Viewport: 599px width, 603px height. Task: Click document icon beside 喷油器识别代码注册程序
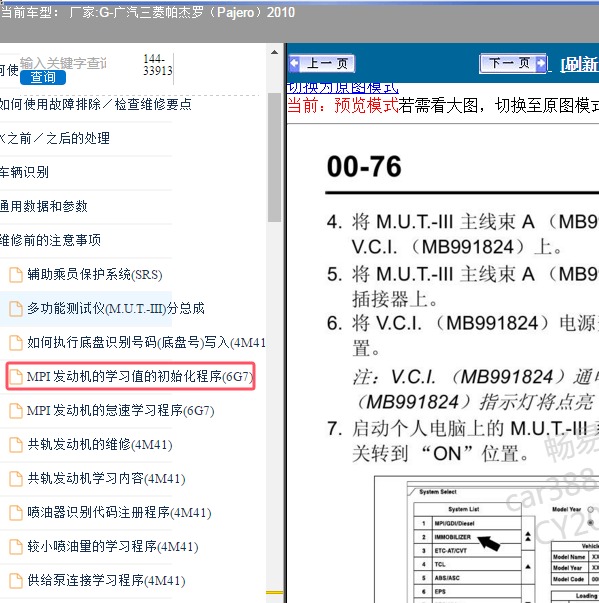tap(16, 512)
